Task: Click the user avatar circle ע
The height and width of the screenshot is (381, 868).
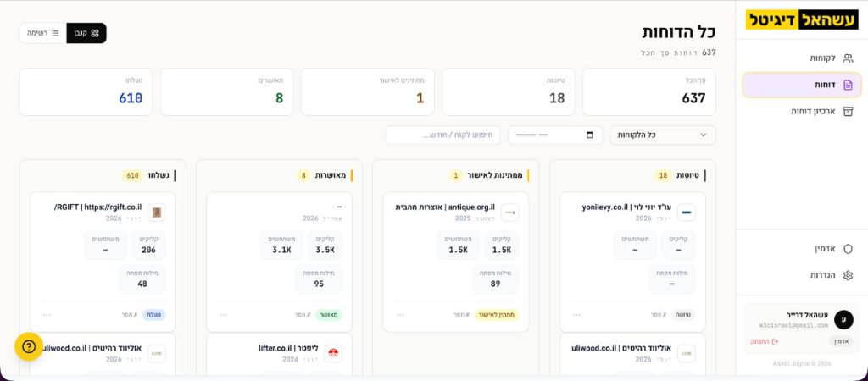Action: click(843, 320)
